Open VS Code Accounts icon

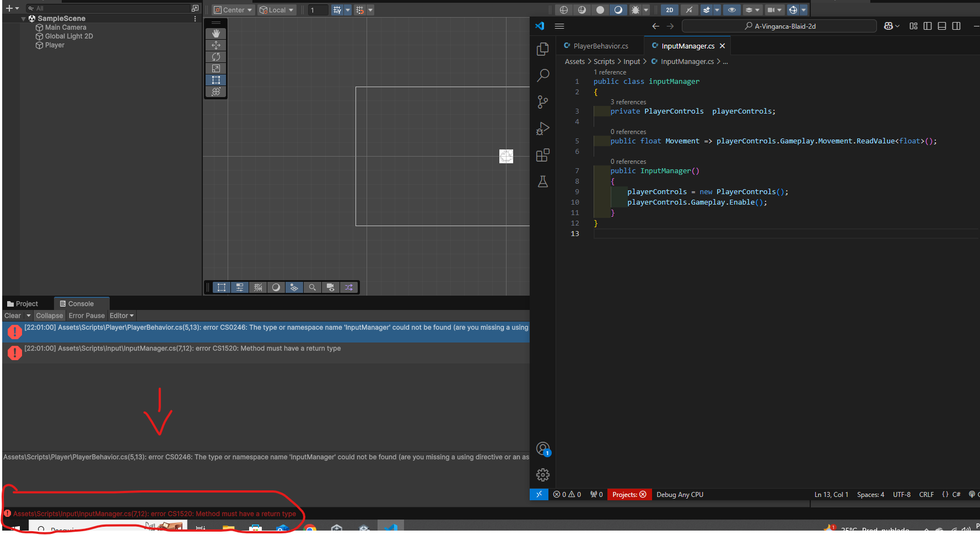pyautogui.click(x=543, y=449)
